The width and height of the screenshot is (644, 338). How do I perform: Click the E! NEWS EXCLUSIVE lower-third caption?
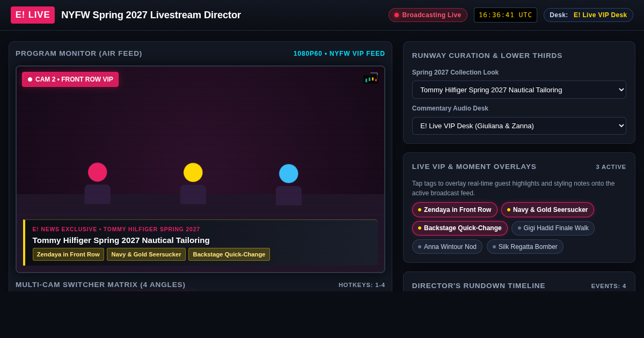pos(116,229)
